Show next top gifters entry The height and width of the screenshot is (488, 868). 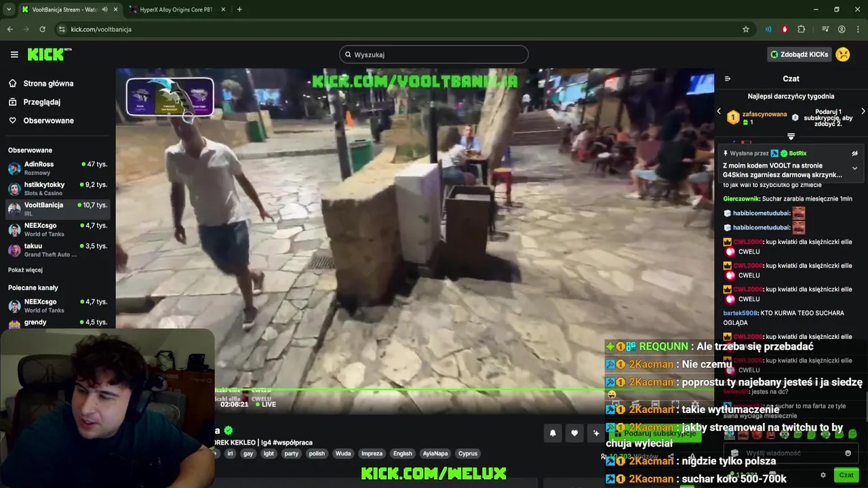pyautogui.click(x=863, y=111)
